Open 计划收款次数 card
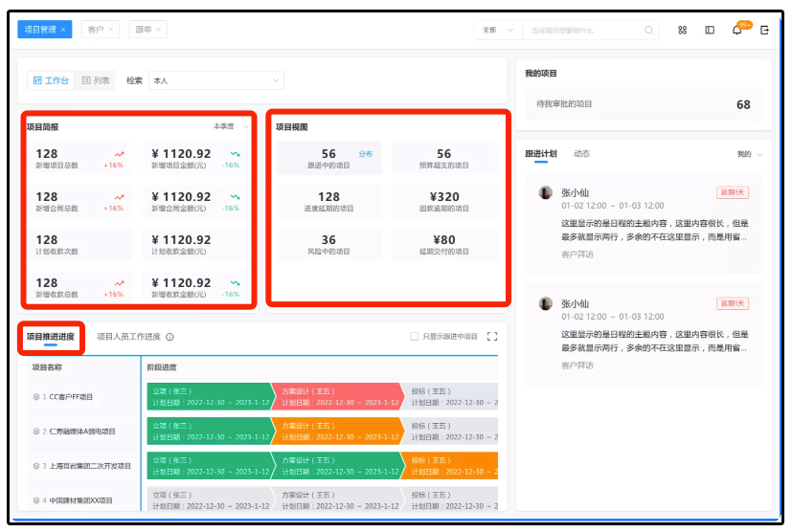This screenshot has width=792, height=532. coord(80,244)
